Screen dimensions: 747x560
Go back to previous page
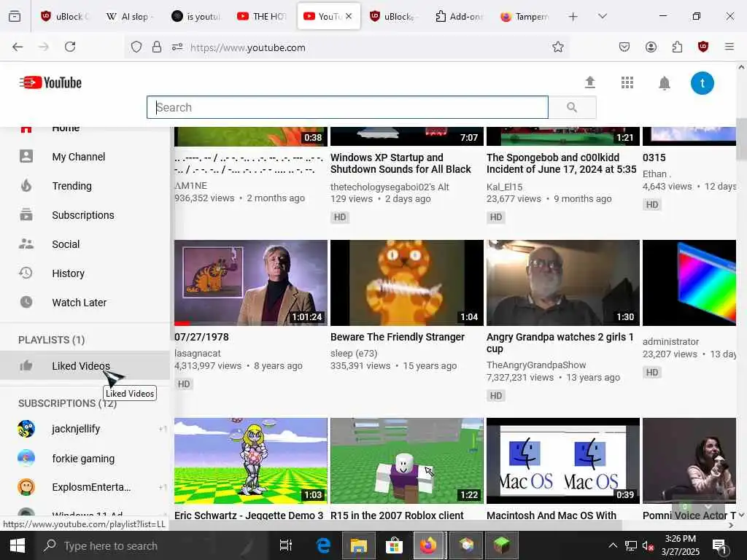click(x=18, y=47)
